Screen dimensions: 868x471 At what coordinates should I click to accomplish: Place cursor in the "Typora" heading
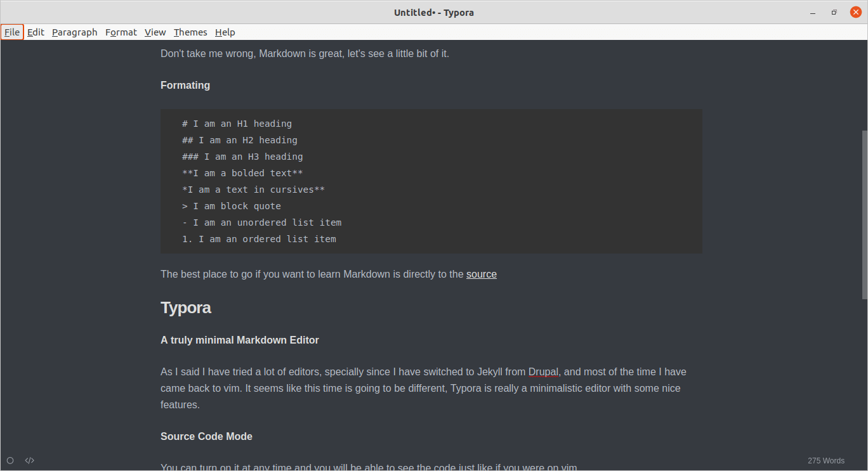click(x=186, y=308)
